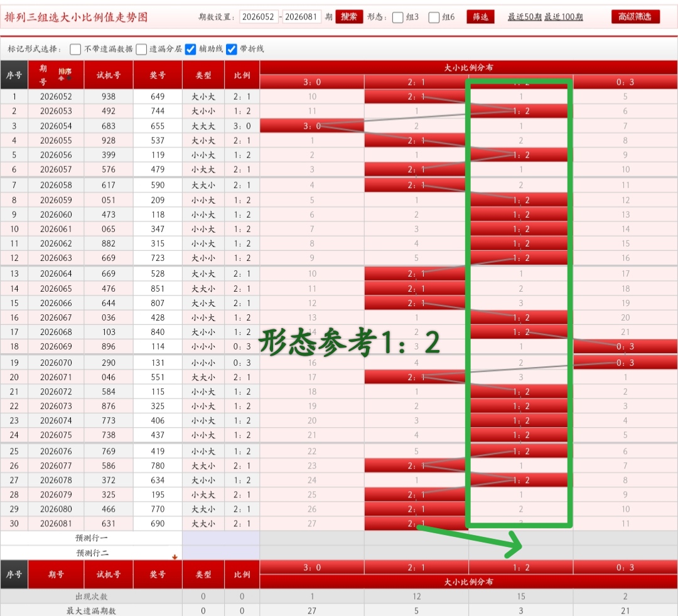Open 高级筛选 advanced filter

click(635, 17)
